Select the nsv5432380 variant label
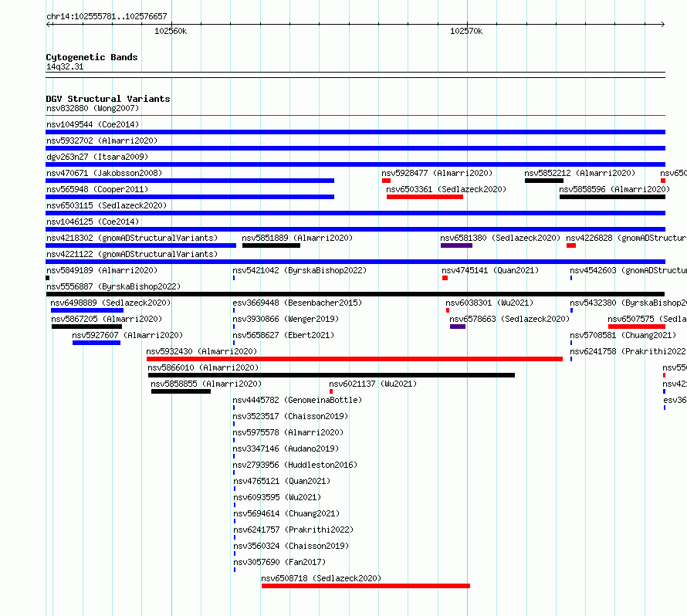Image resolution: width=687 pixels, height=616 pixels. pos(628,303)
